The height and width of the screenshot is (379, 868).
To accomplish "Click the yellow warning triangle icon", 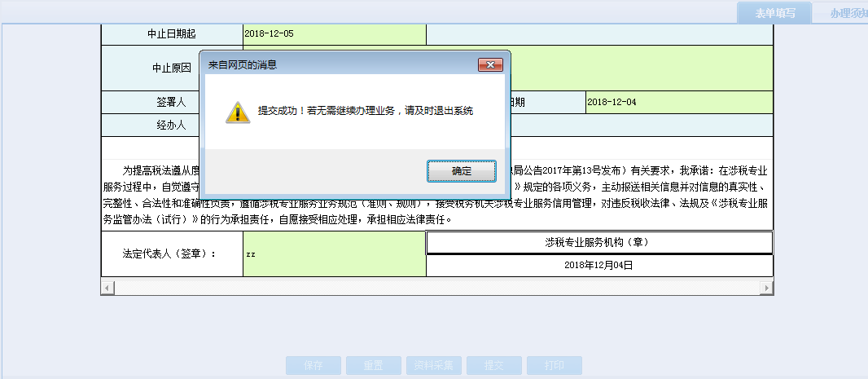I will coord(237,112).
